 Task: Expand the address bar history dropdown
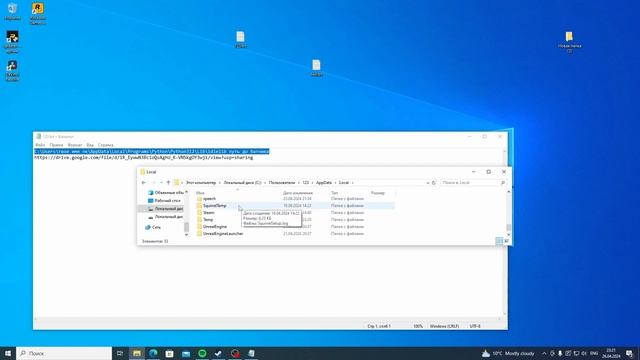[428, 183]
